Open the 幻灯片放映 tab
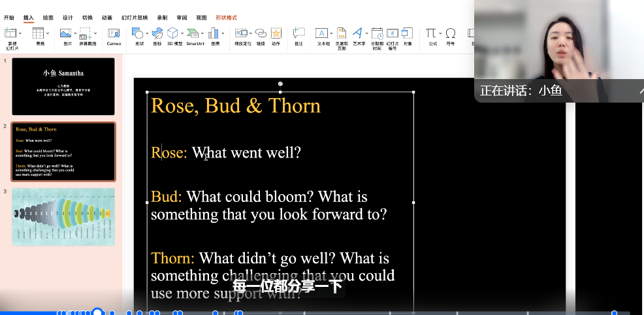Image resolution: width=644 pixels, height=315 pixels. [135, 18]
